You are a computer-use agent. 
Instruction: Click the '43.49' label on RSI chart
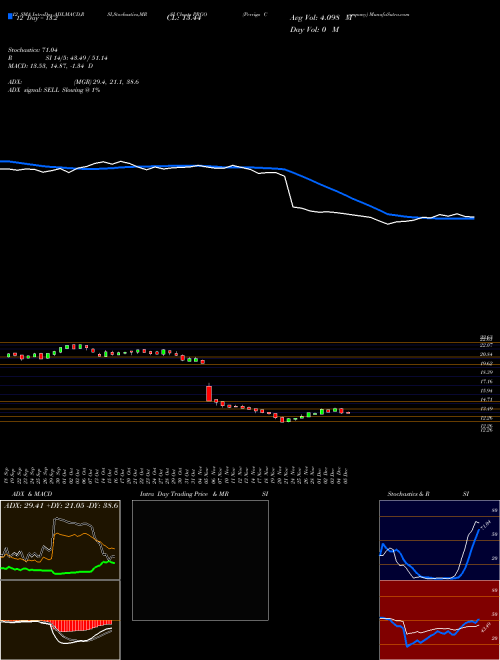tap(484, 627)
